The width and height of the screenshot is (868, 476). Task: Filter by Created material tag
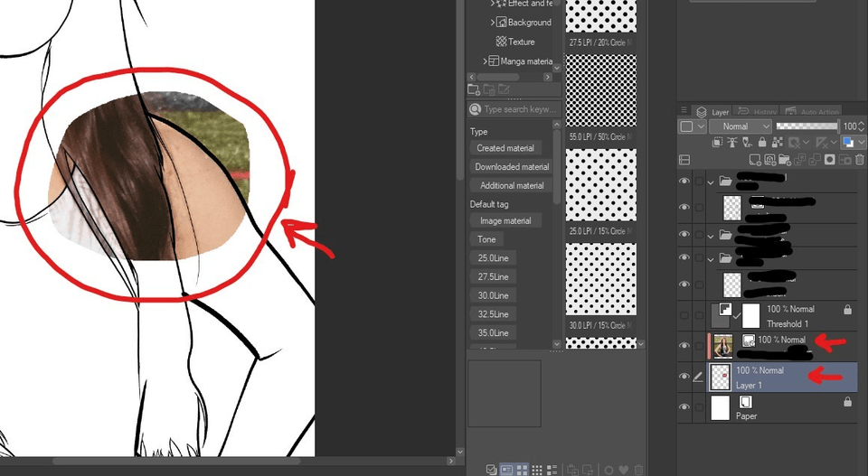[505, 148]
